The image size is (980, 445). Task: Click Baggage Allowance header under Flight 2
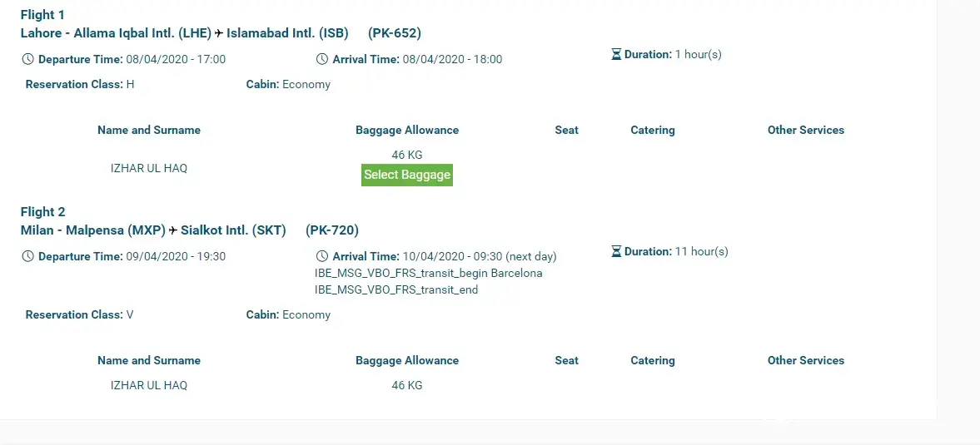[x=406, y=361]
